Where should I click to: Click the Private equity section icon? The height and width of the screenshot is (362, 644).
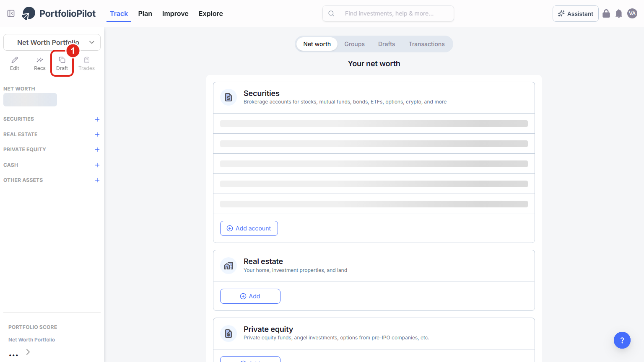tap(229, 334)
